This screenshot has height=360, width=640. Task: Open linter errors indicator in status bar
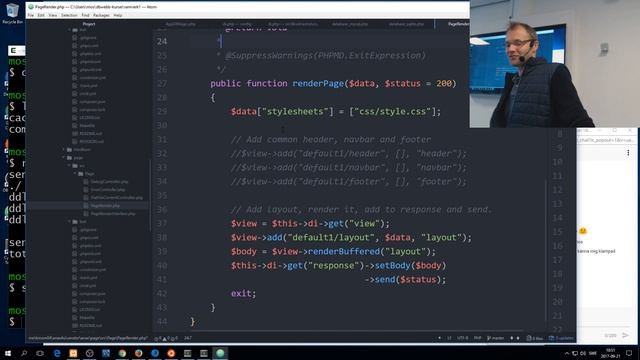click(x=166, y=338)
